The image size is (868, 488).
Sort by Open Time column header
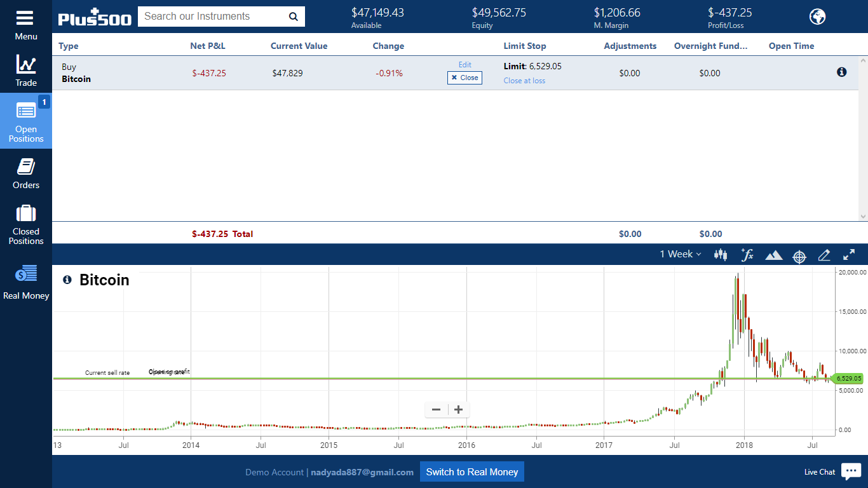click(x=791, y=46)
